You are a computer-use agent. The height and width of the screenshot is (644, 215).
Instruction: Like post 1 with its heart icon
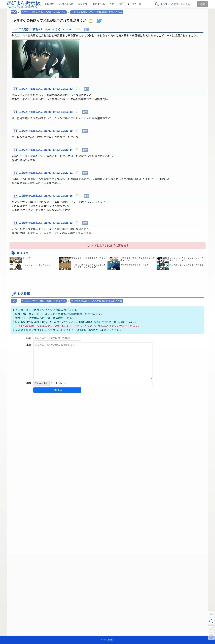pyautogui.click(x=77, y=29)
